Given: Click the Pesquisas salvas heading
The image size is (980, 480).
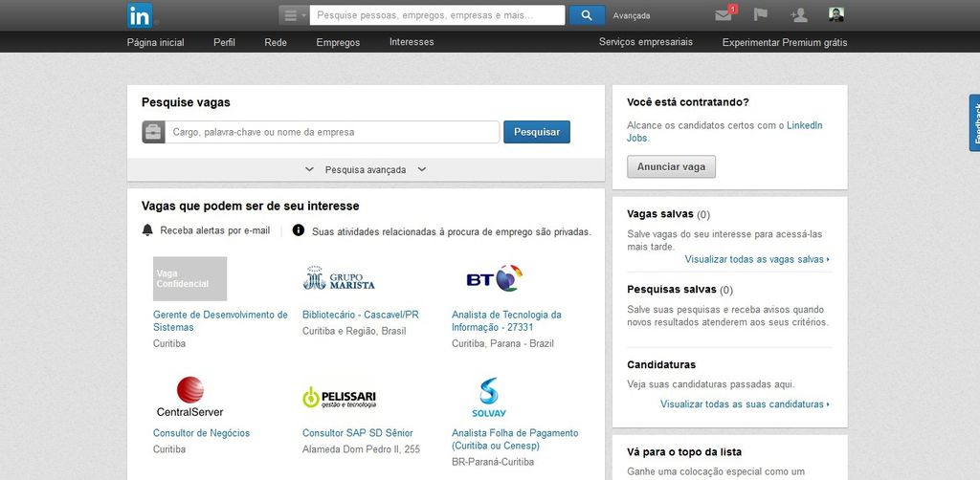Looking at the screenshot, I should 671,289.
